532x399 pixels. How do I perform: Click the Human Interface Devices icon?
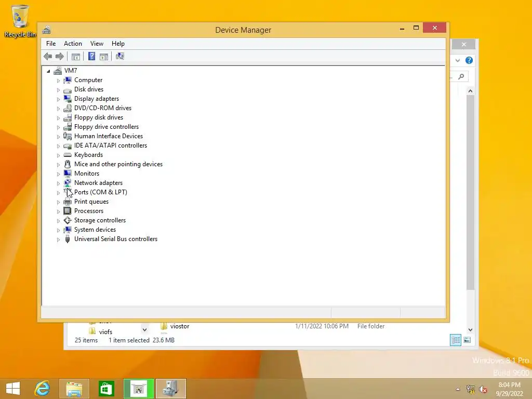68,136
